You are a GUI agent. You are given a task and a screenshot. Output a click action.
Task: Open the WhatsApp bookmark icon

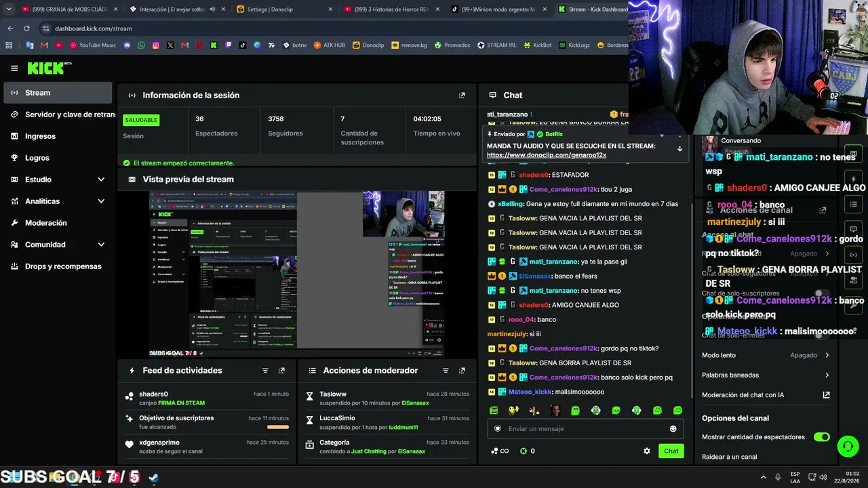coord(141,45)
